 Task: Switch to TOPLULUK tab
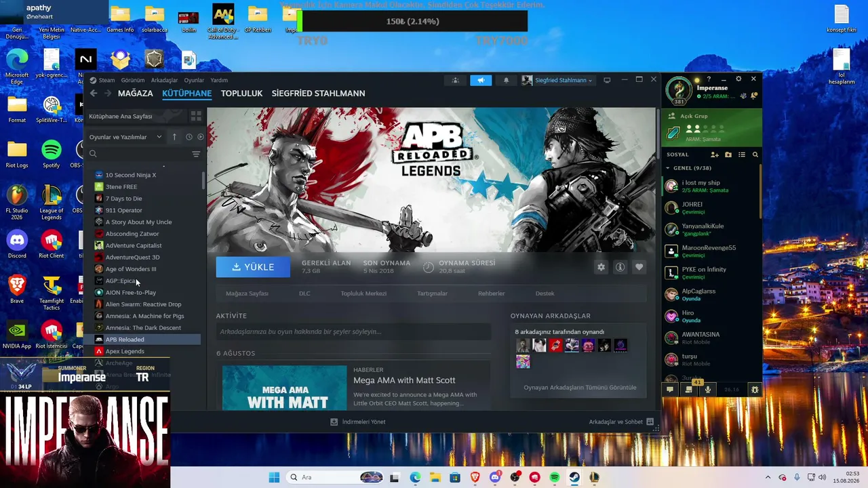[241, 94]
